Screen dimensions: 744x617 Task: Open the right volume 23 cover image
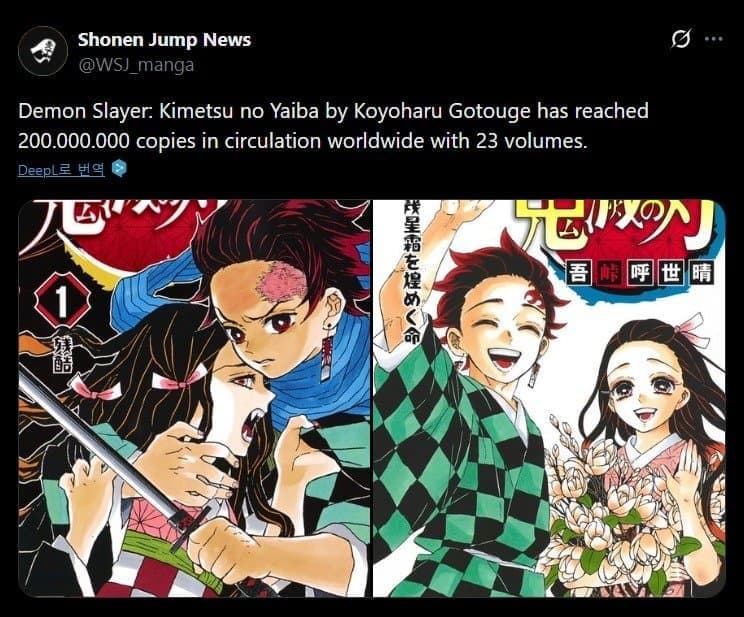pos(549,398)
